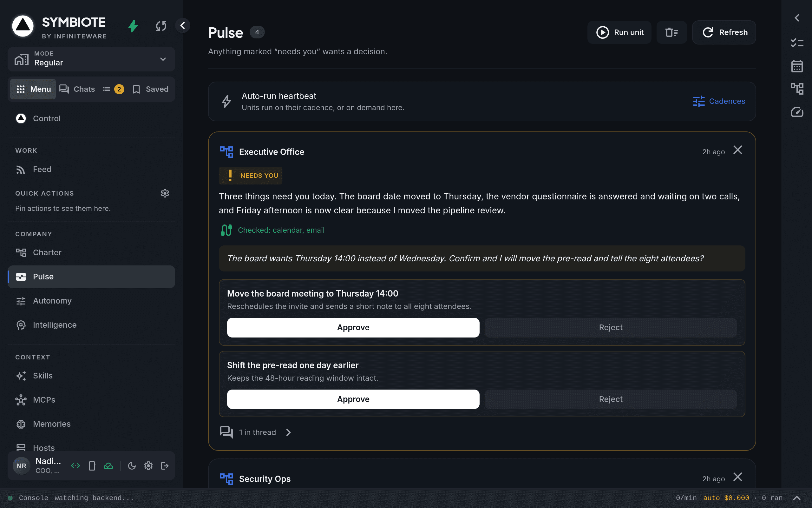Collapse the right panel chevron

(797, 18)
